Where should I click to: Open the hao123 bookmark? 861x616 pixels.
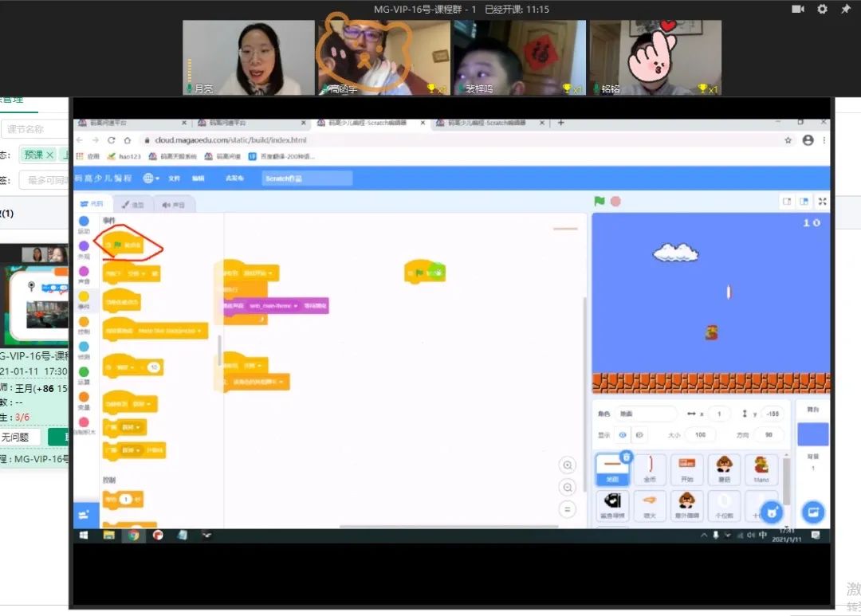pos(124,156)
